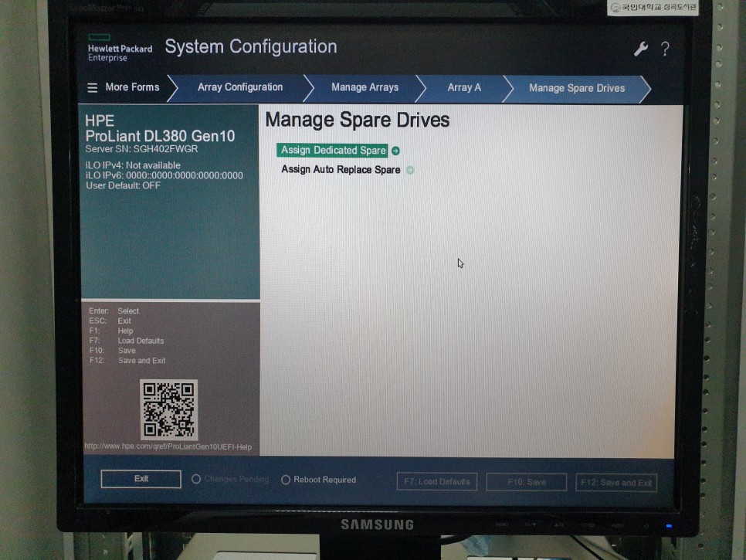
Task: Click the Exit button
Action: click(141, 479)
